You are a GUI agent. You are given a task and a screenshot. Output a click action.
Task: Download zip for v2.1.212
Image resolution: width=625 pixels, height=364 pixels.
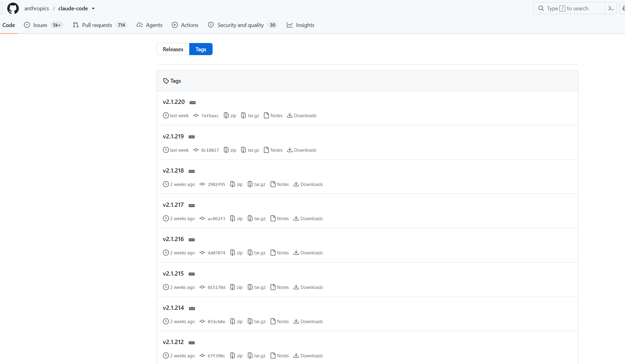coord(236,356)
